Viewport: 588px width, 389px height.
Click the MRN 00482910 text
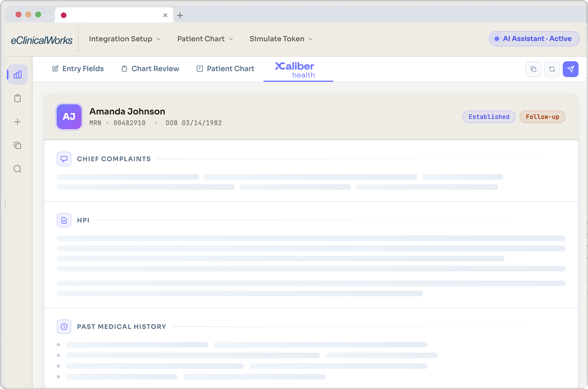click(117, 123)
